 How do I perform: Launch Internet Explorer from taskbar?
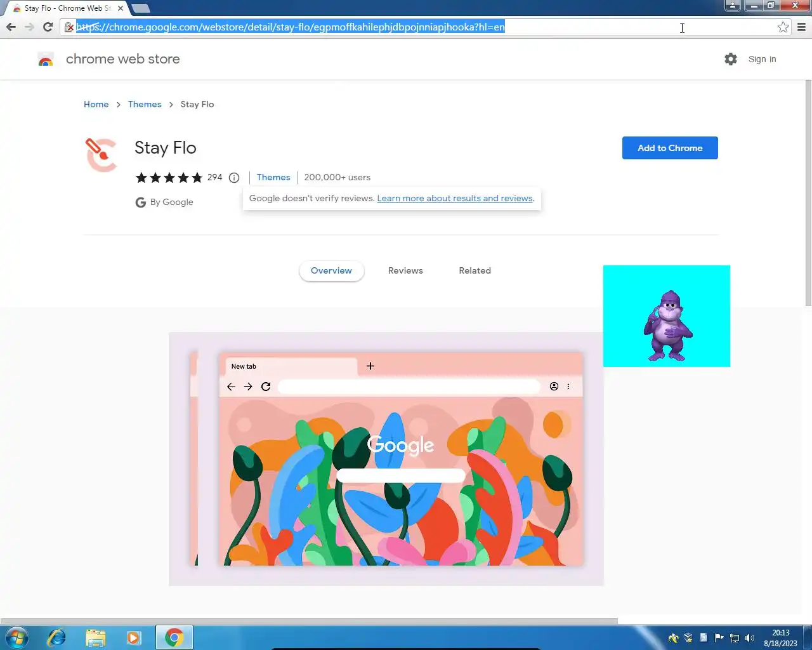[56, 637]
